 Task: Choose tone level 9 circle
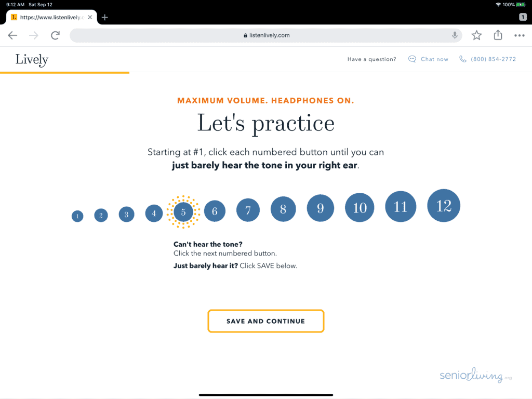coord(320,208)
